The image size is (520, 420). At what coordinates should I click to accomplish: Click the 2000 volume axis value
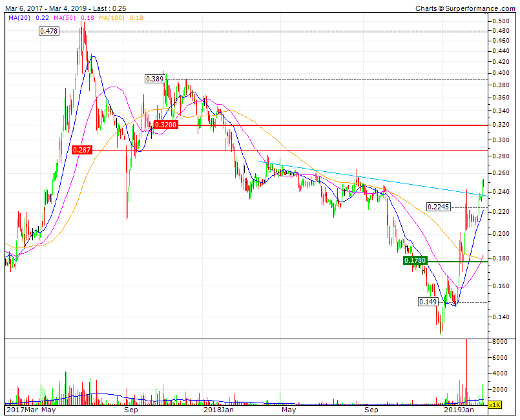(500, 389)
